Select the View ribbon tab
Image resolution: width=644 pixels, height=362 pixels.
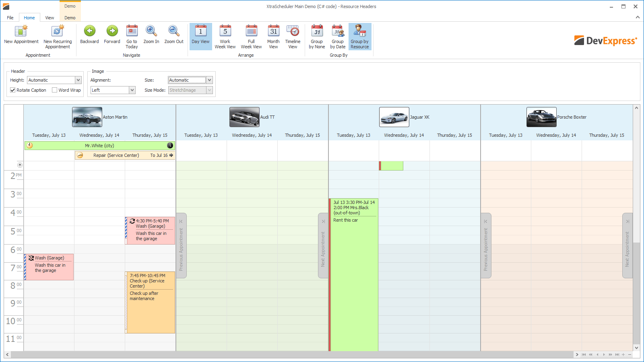click(x=50, y=18)
